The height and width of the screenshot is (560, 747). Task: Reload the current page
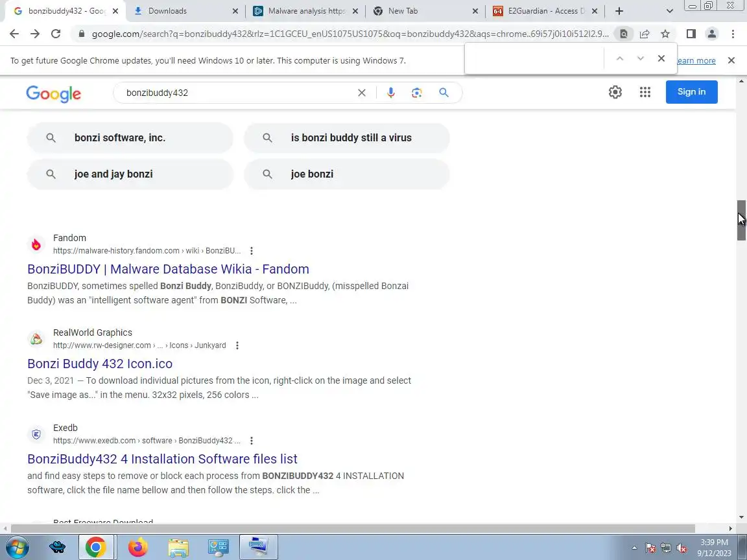56,34
